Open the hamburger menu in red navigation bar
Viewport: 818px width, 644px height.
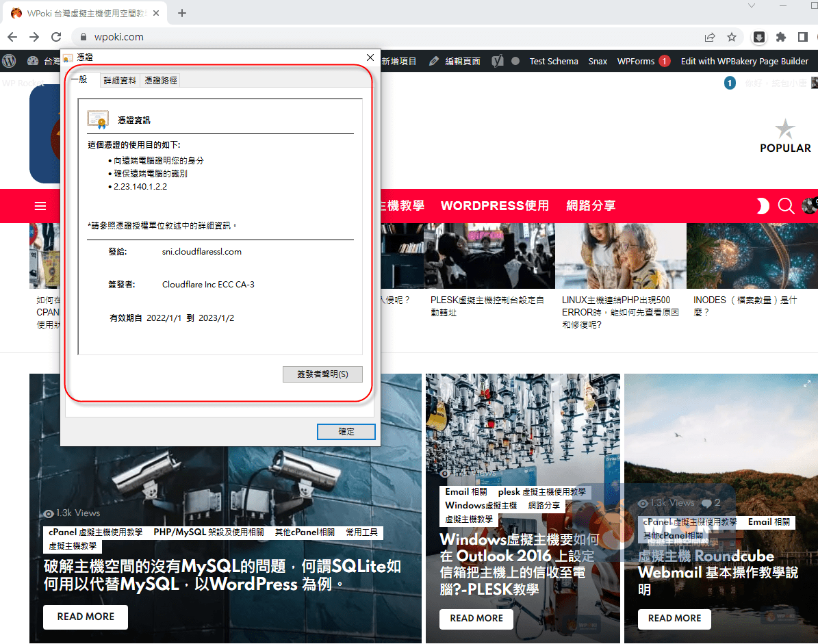tap(40, 206)
